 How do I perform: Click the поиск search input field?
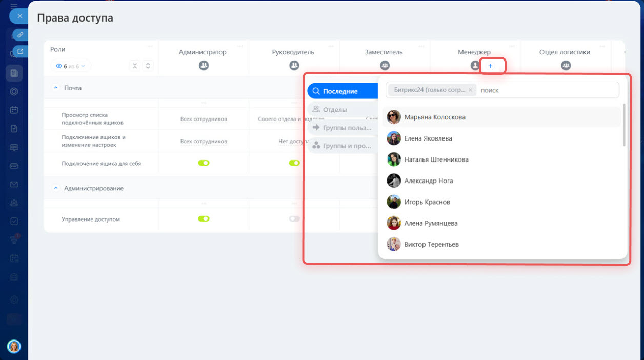[546, 90]
